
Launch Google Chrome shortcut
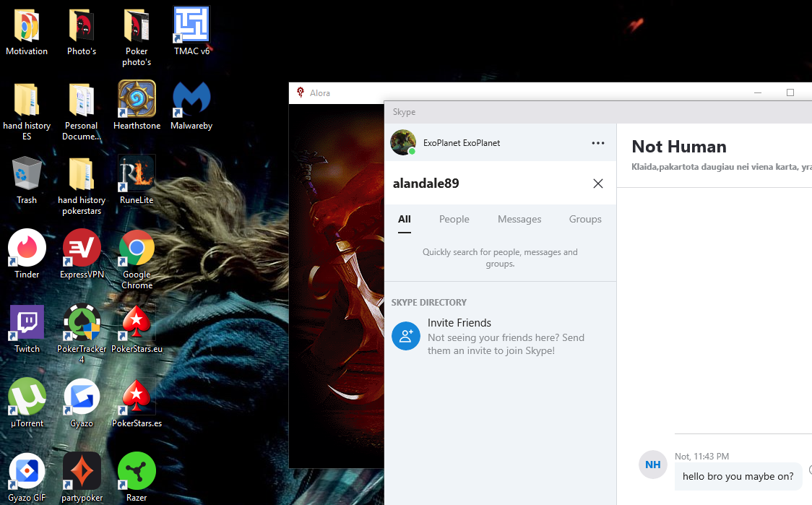tap(137, 248)
